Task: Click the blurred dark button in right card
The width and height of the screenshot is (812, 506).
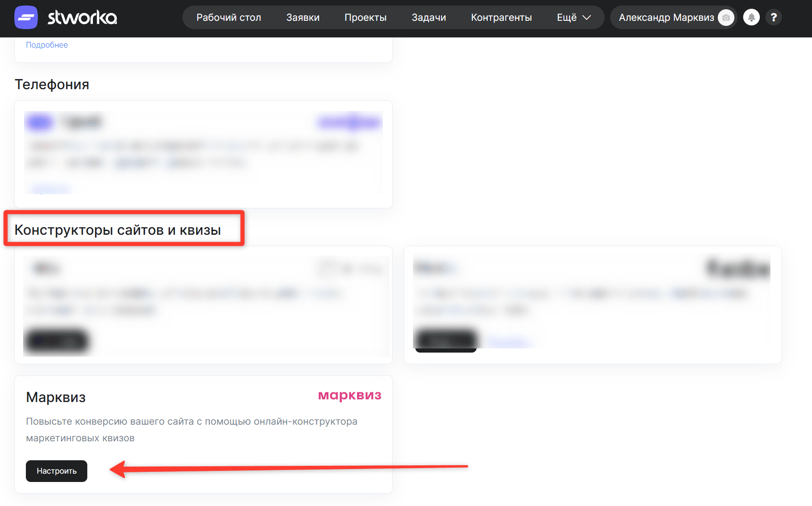Action: coord(446,340)
